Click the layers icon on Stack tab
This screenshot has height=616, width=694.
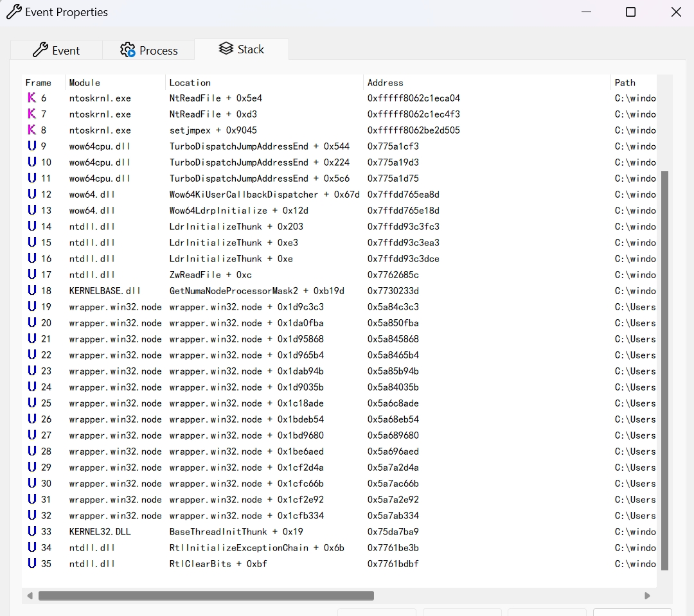pyautogui.click(x=226, y=49)
